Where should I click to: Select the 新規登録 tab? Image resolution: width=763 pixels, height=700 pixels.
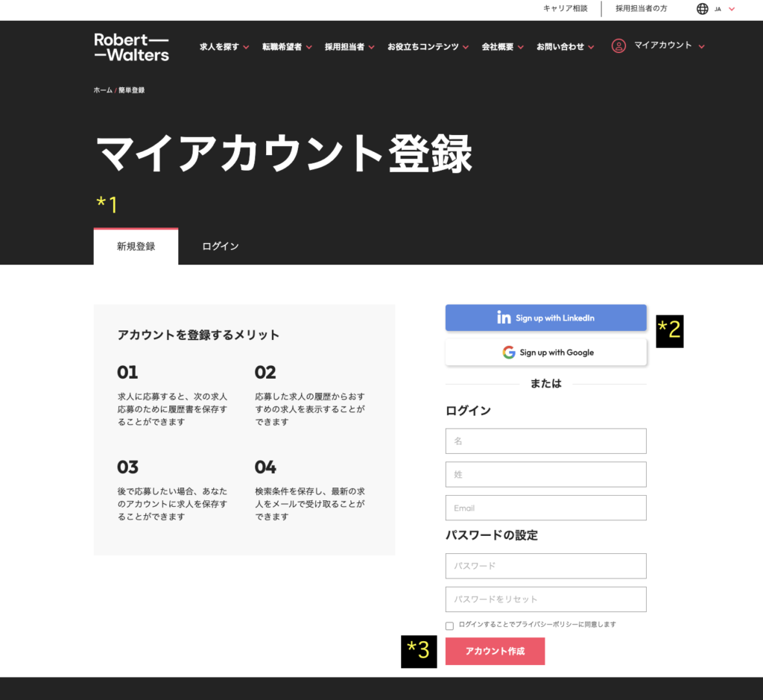[136, 246]
